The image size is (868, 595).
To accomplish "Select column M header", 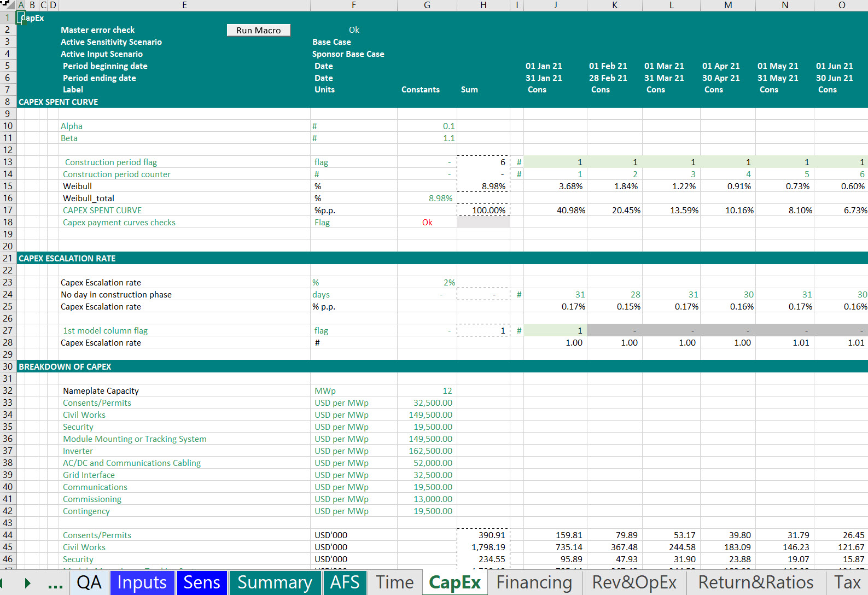I will point(728,5).
